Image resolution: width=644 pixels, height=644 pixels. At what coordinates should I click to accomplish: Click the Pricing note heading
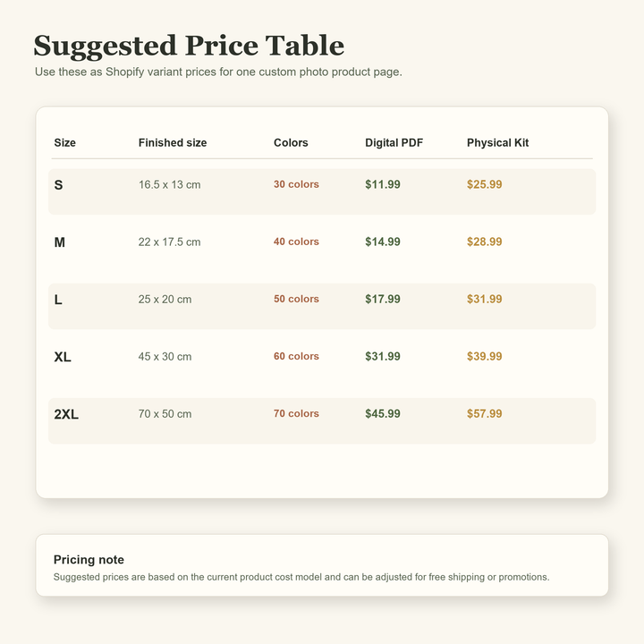click(89, 560)
